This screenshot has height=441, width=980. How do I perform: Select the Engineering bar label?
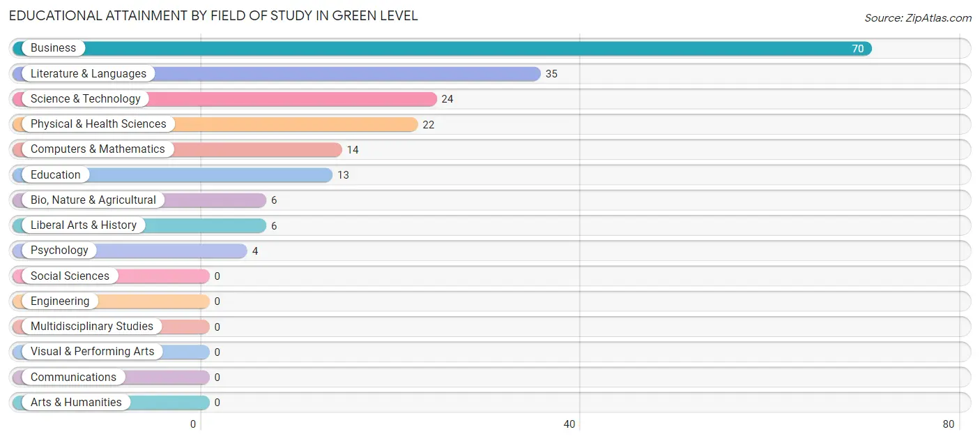pos(60,301)
